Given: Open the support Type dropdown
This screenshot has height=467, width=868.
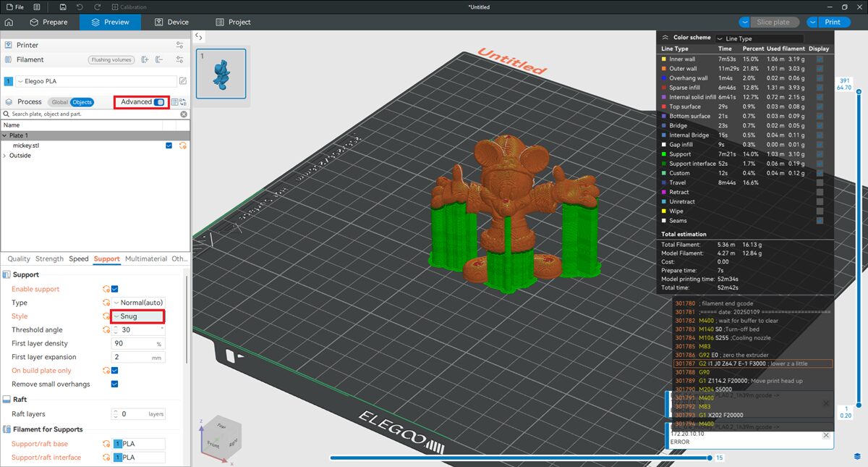Looking at the screenshot, I should point(138,303).
